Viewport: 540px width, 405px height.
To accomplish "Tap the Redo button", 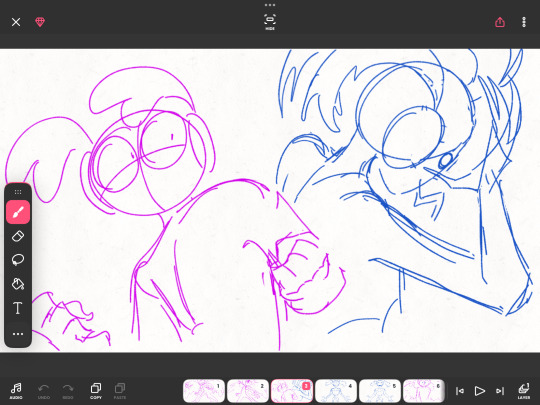I will pos(68,391).
